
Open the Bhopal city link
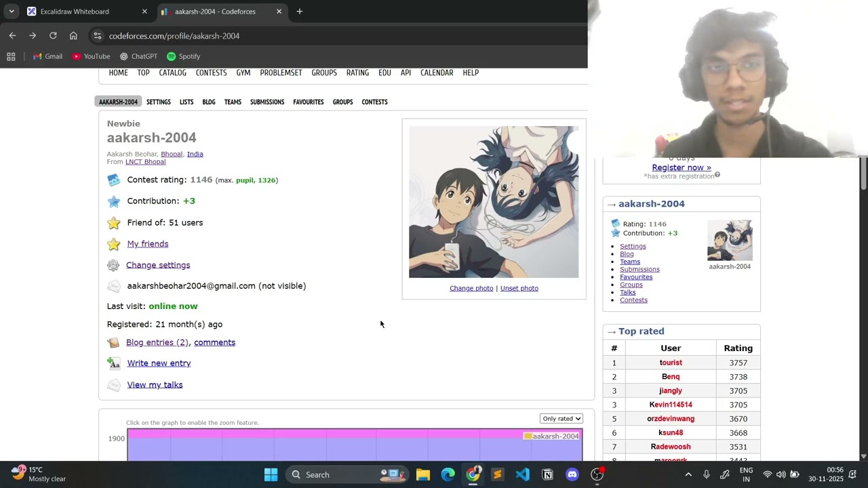tap(172, 154)
